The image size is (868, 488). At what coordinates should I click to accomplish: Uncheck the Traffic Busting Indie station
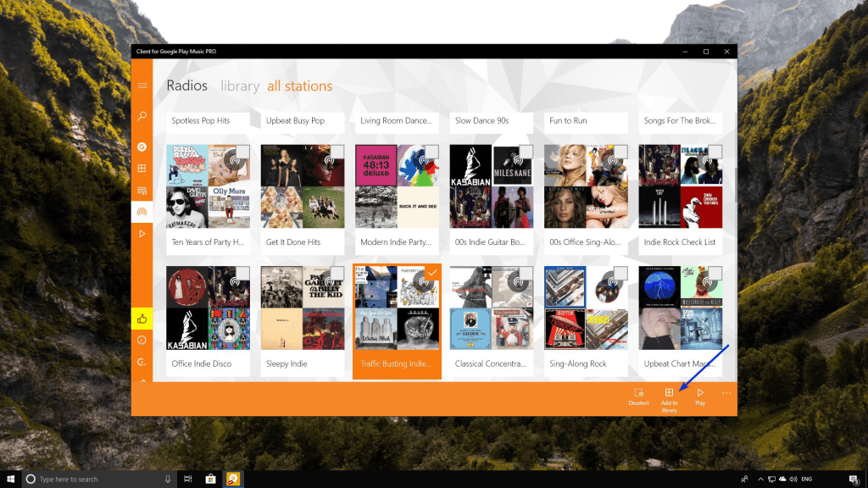coord(431,273)
